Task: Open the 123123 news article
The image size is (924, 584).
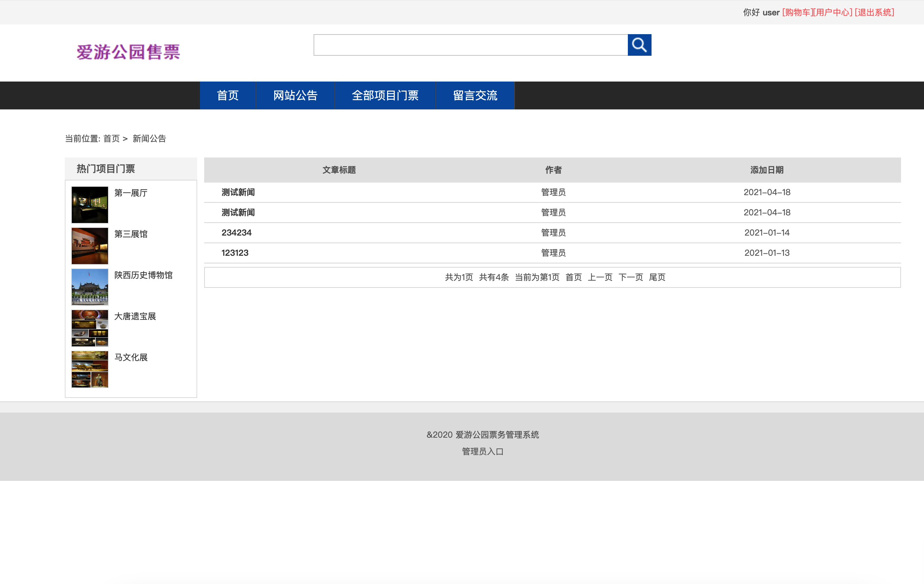Action: tap(235, 253)
